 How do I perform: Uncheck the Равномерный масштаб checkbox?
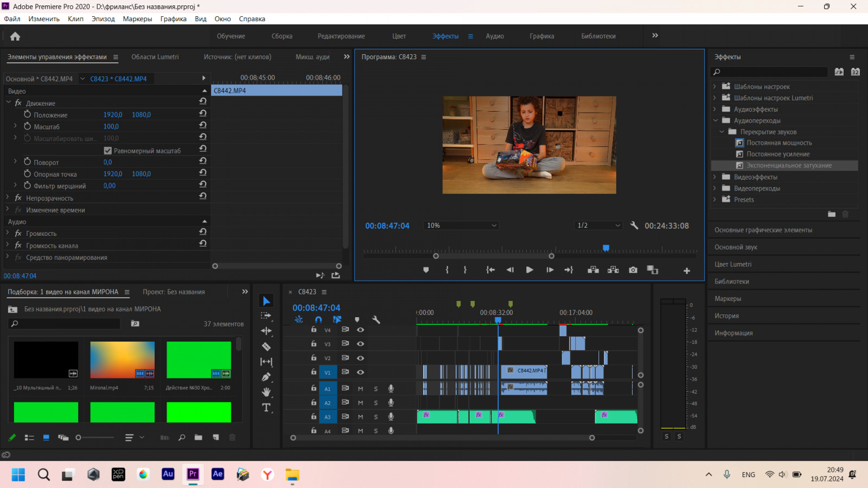[108, 151]
